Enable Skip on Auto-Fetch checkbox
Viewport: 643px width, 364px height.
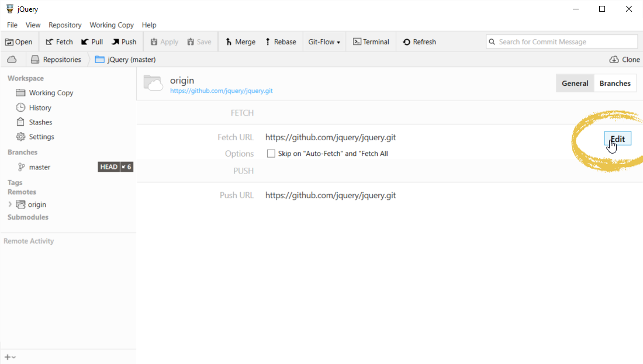[271, 154]
